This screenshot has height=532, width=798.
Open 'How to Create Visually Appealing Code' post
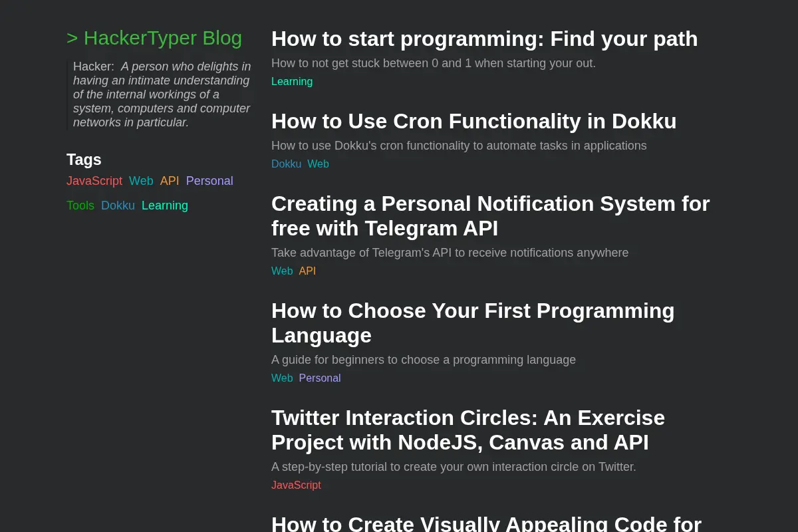click(486, 523)
